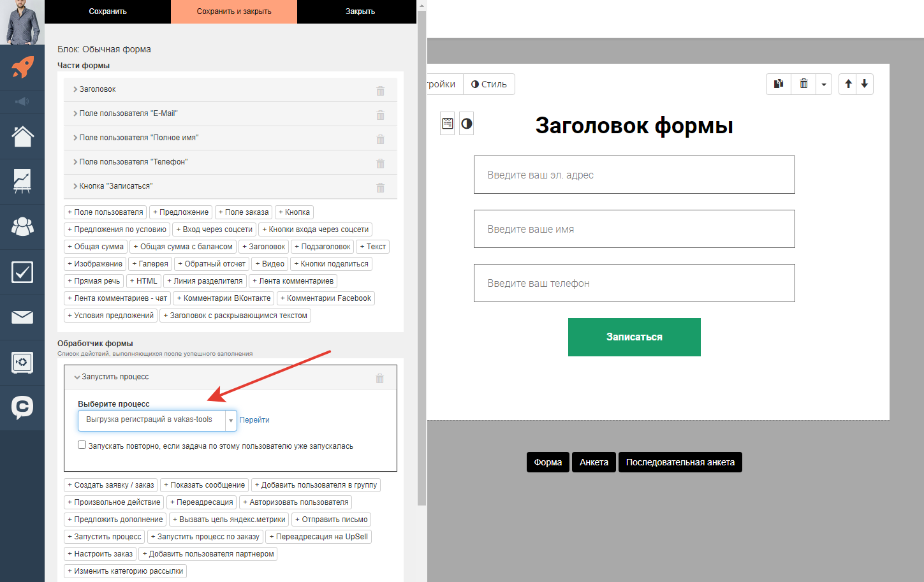Delete the form block via the trash icon

(803, 84)
